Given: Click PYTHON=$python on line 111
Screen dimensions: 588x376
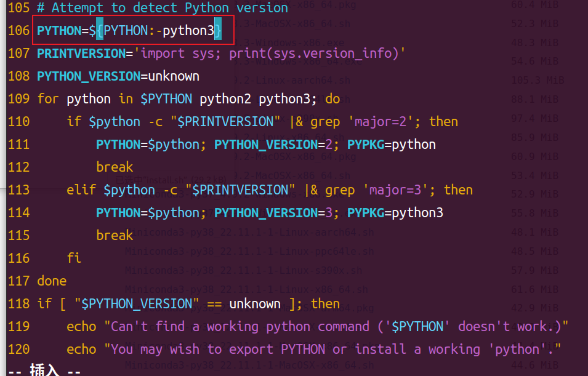Looking at the screenshot, I should (148, 145).
